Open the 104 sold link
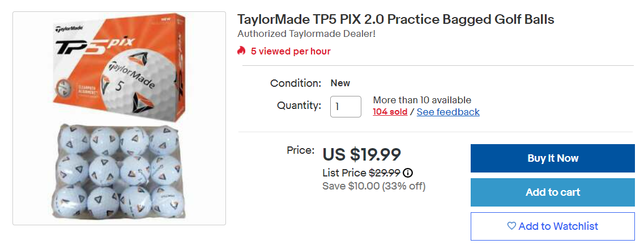The height and width of the screenshot is (244, 644). coord(390,112)
